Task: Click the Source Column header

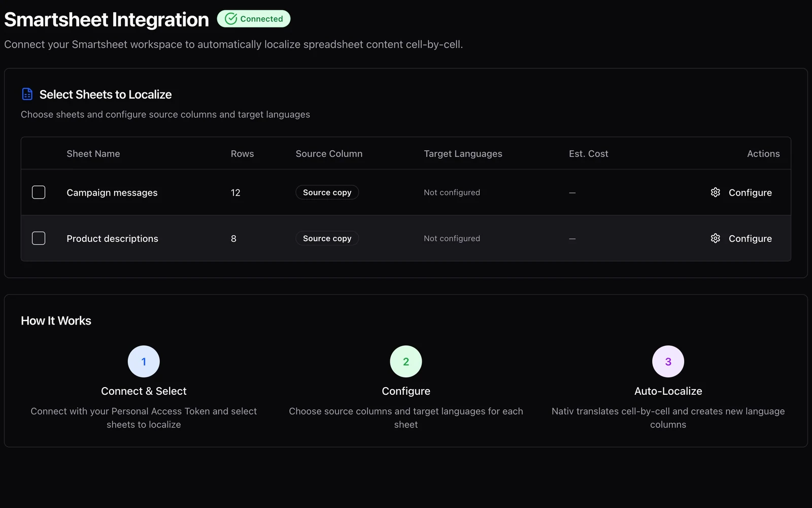Action: coord(329,153)
